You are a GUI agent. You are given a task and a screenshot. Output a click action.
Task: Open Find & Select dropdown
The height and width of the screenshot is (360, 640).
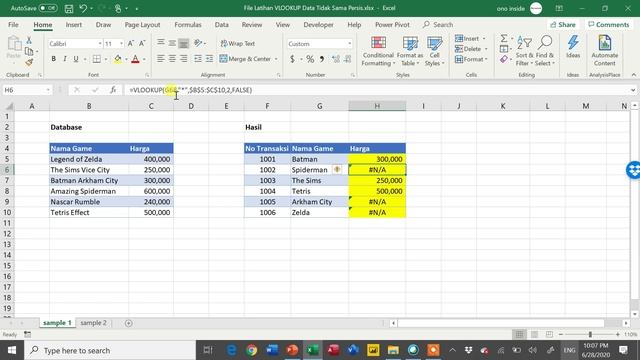click(545, 51)
